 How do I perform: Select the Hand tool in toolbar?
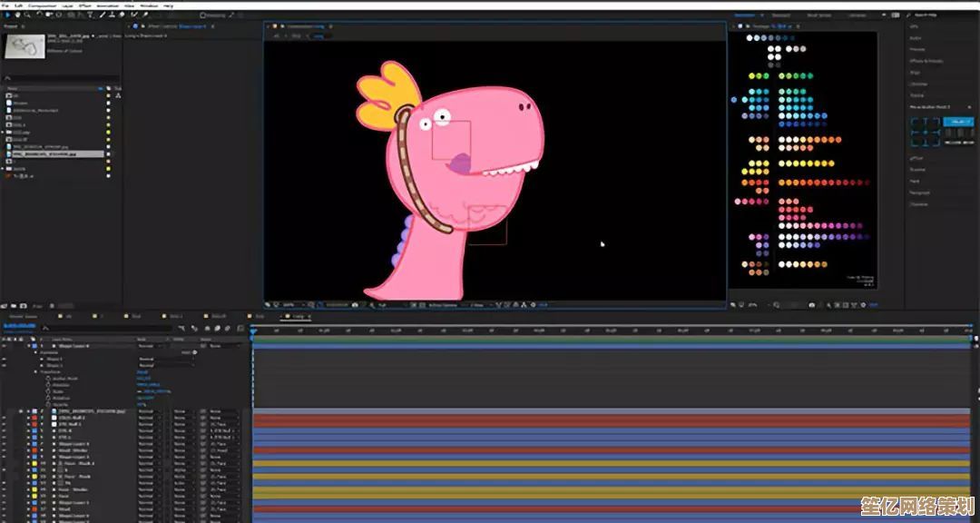(17, 15)
